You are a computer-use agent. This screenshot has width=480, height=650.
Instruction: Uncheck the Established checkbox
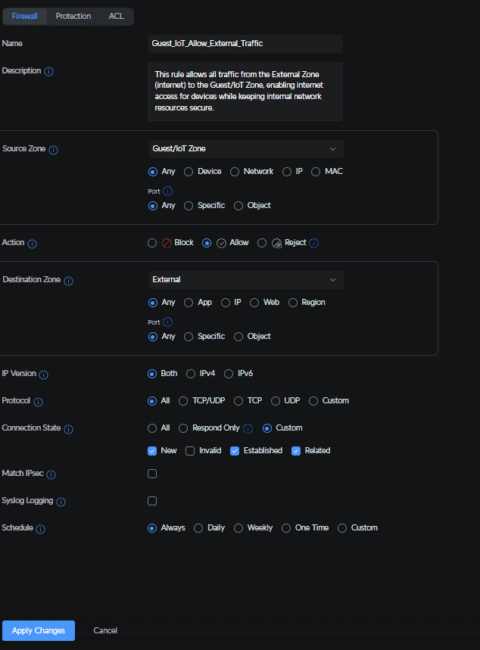235,451
